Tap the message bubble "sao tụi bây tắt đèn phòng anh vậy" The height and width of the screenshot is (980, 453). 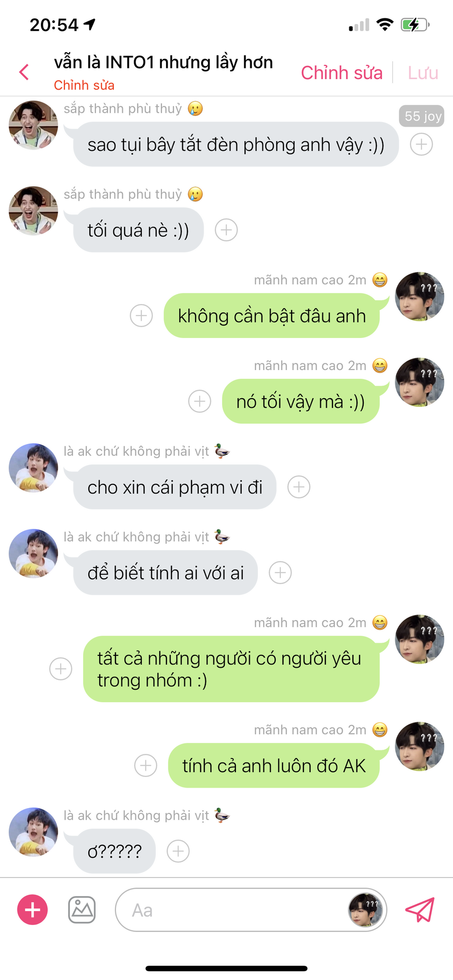(236, 144)
